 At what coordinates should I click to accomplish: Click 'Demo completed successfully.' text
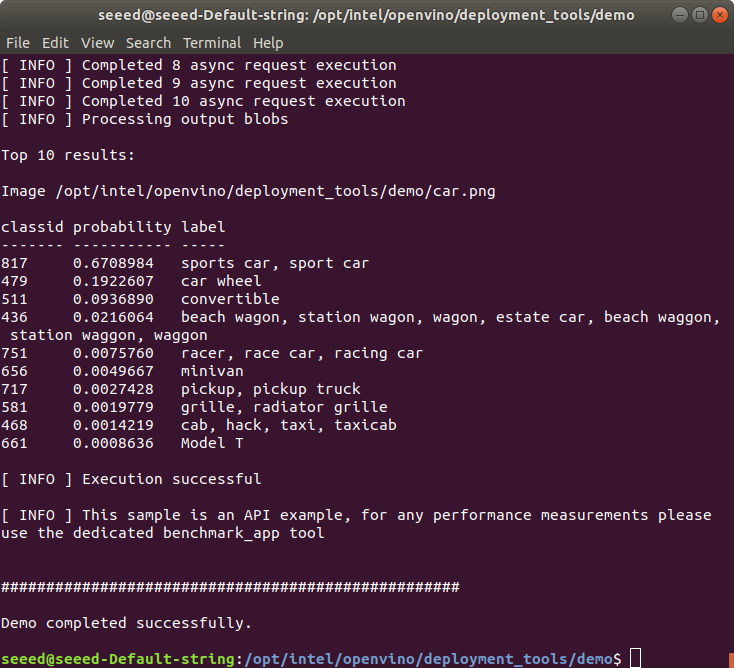126,623
